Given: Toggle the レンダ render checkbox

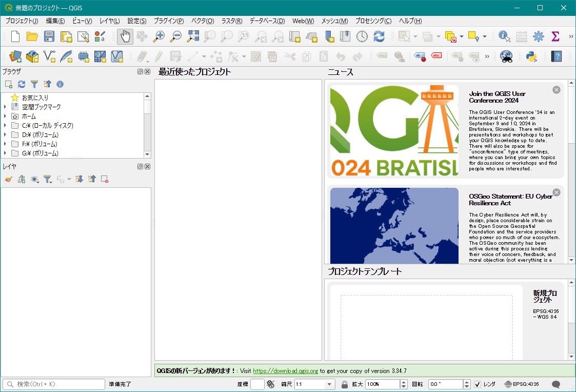Looking at the screenshot, I should pyautogui.click(x=477, y=384).
